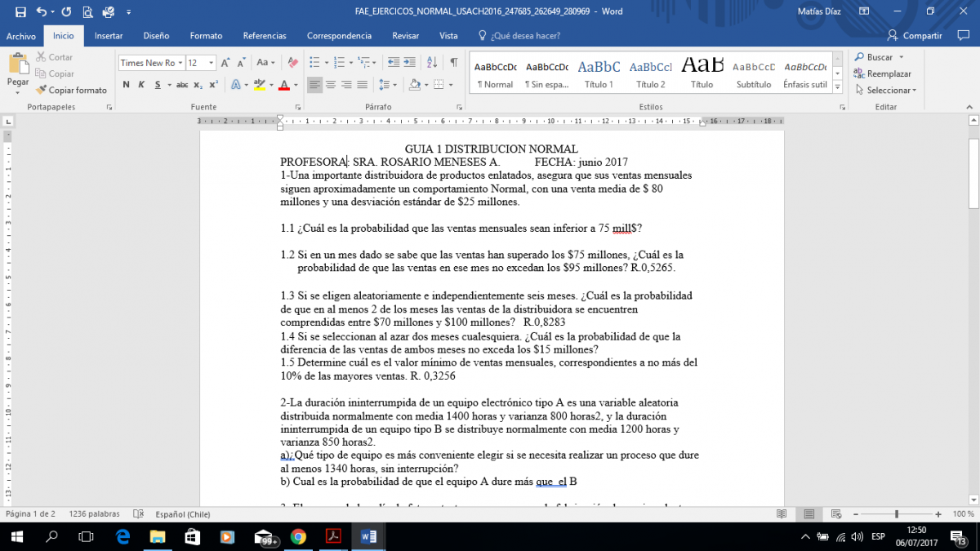
Task: Save the document with the floppy icon
Action: tap(20, 11)
